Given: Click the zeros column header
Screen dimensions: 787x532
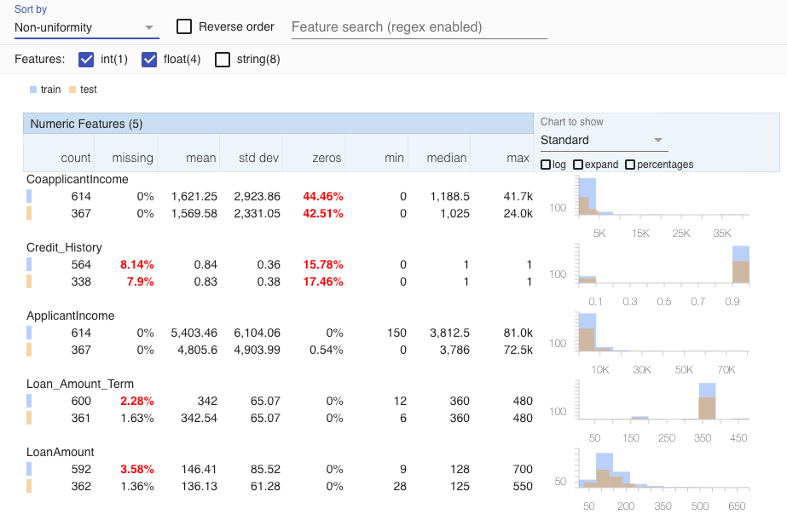Looking at the screenshot, I should (327, 158).
